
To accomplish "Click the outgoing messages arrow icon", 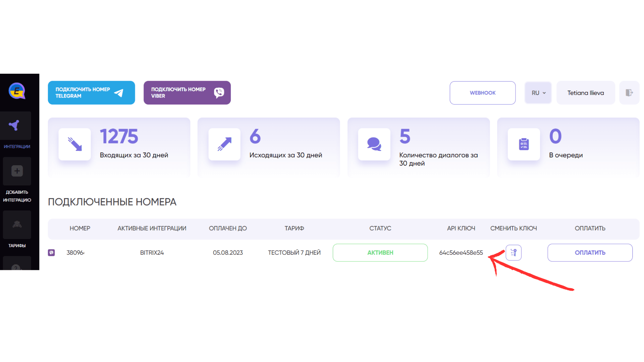I will [x=224, y=144].
